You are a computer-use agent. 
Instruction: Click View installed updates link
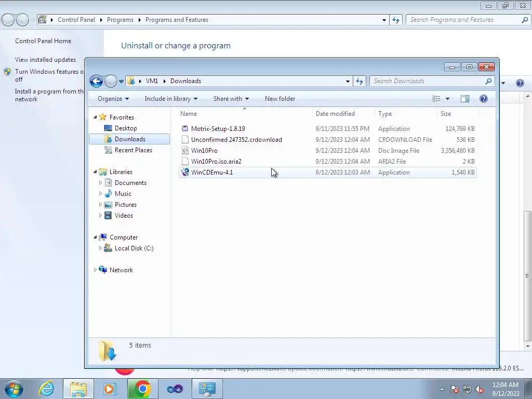46,60
